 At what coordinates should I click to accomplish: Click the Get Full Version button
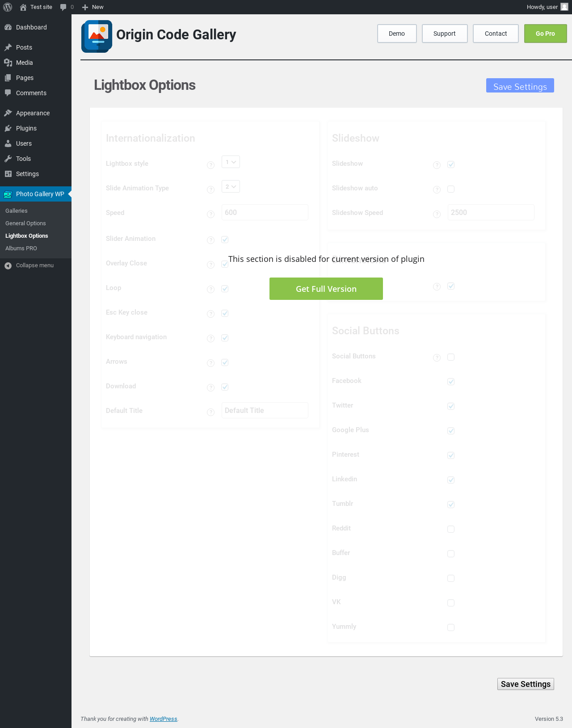(326, 289)
